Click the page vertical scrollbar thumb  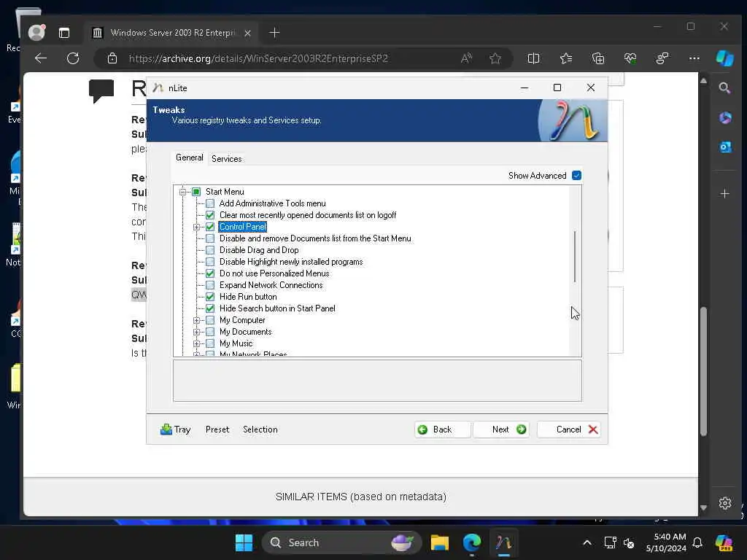coord(703,371)
